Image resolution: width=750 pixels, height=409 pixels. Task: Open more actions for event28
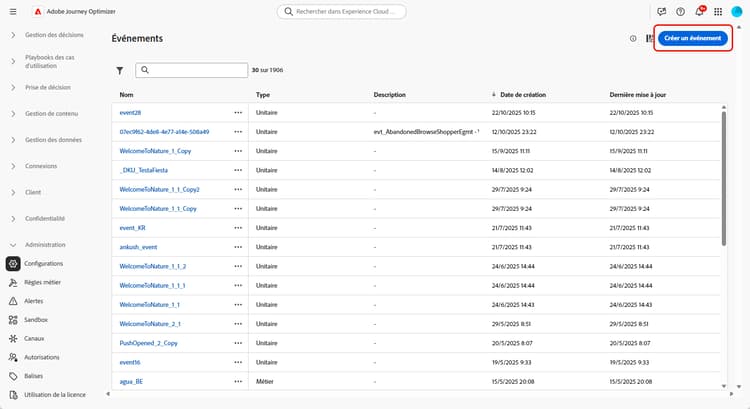(x=238, y=113)
